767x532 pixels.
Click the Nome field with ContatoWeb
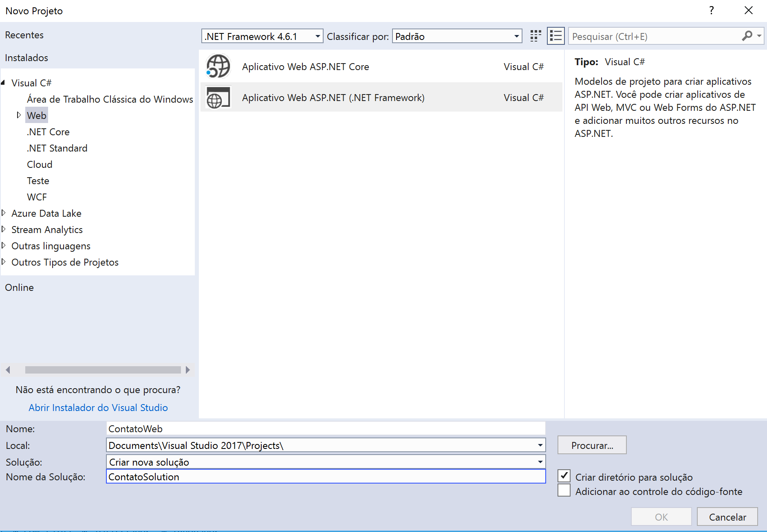[x=326, y=429]
